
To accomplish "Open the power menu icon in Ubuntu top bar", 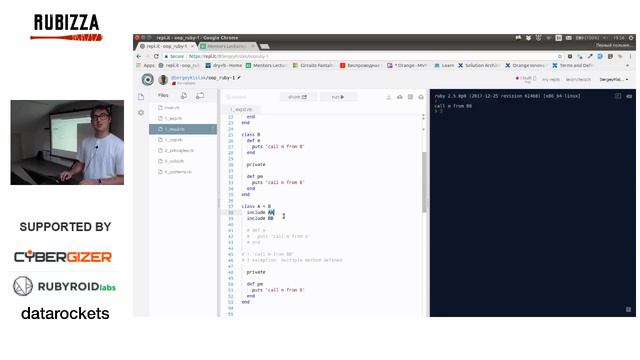I will click(x=631, y=38).
